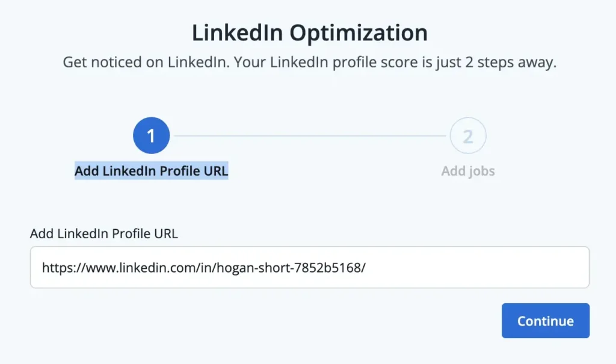Screen dimensions: 616x364
Task: Click the subtitle text about profile score
Action: point(309,62)
